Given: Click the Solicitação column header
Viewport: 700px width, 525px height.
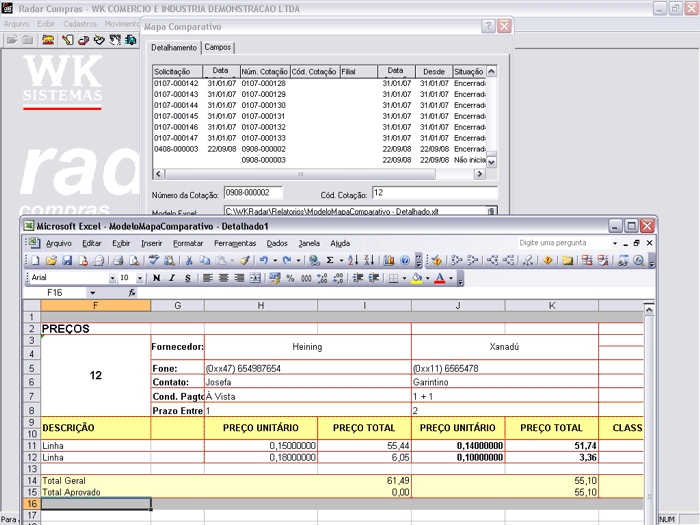Looking at the screenshot, I should pyautogui.click(x=178, y=72).
